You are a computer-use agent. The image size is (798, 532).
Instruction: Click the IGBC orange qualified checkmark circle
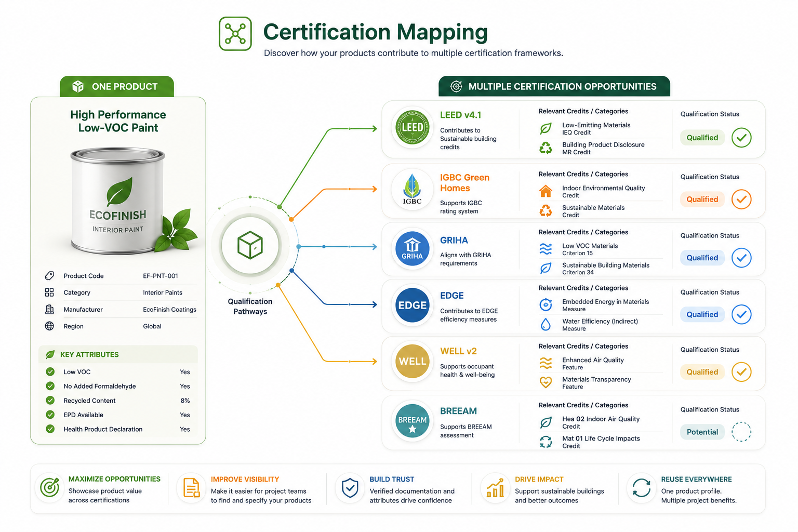741,199
